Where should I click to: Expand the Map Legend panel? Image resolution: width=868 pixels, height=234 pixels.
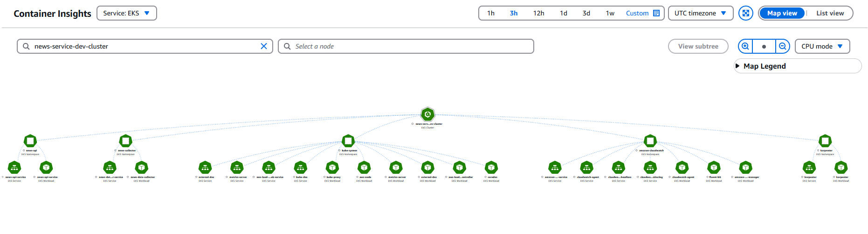(x=798, y=66)
